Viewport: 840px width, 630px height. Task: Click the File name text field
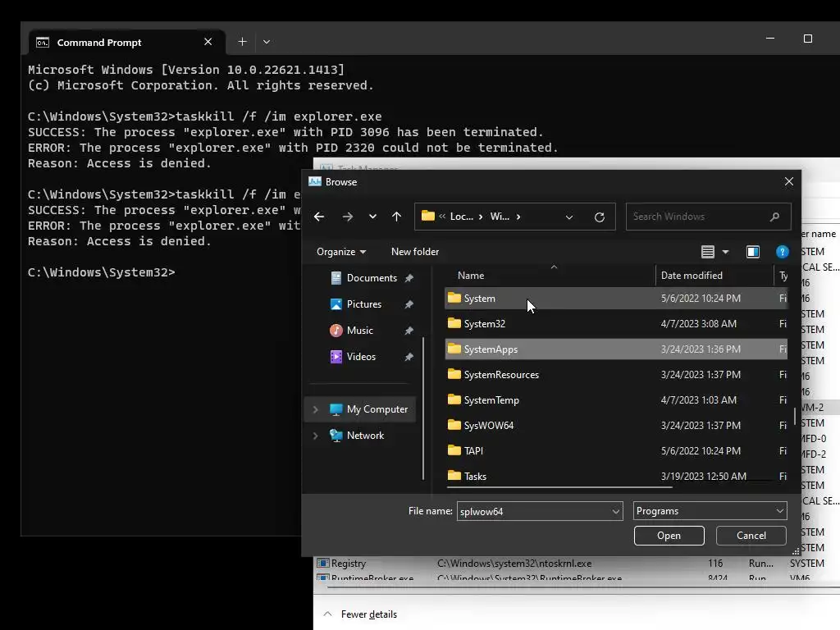click(x=533, y=511)
